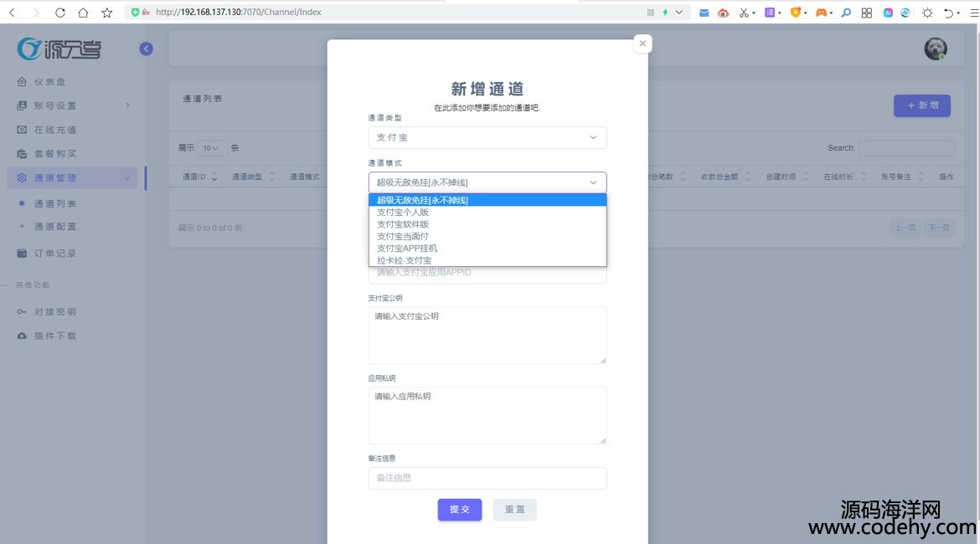Sort by the 在线时长 column header

[x=844, y=177]
